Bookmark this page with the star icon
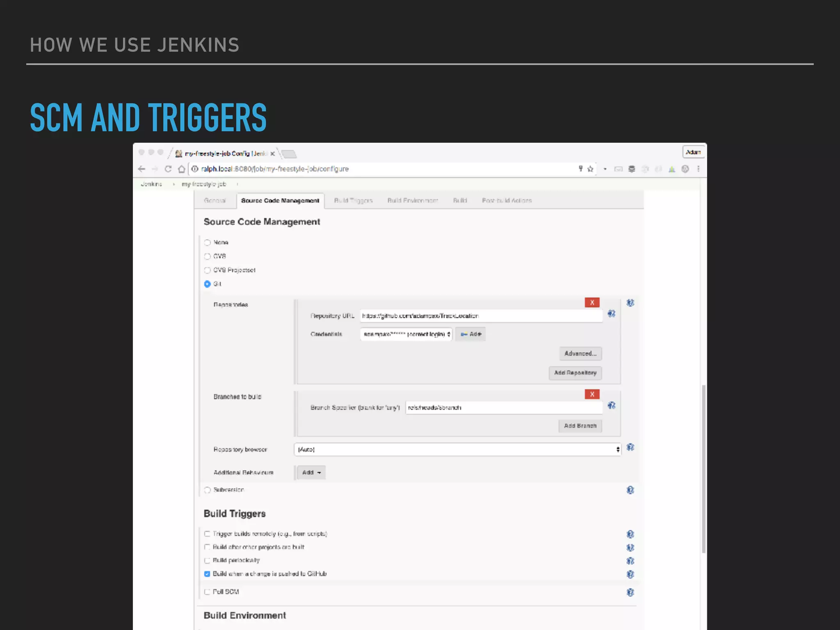This screenshot has height=630, width=840. click(590, 169)
